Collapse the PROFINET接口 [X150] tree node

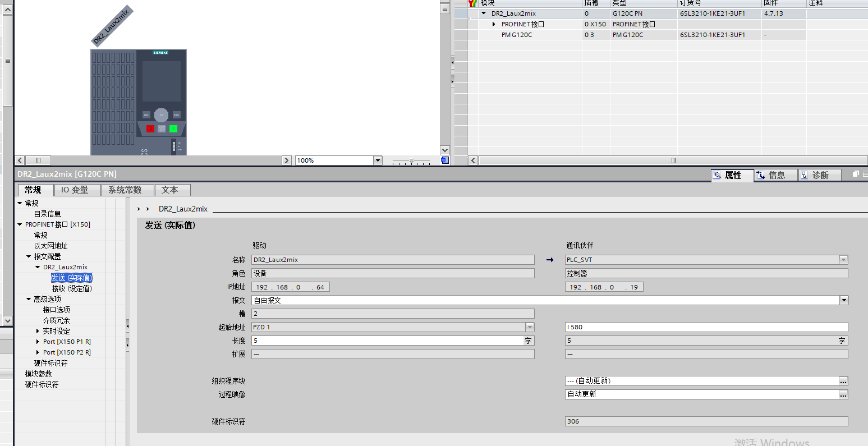pyautogui.click(x=20, y=224)
